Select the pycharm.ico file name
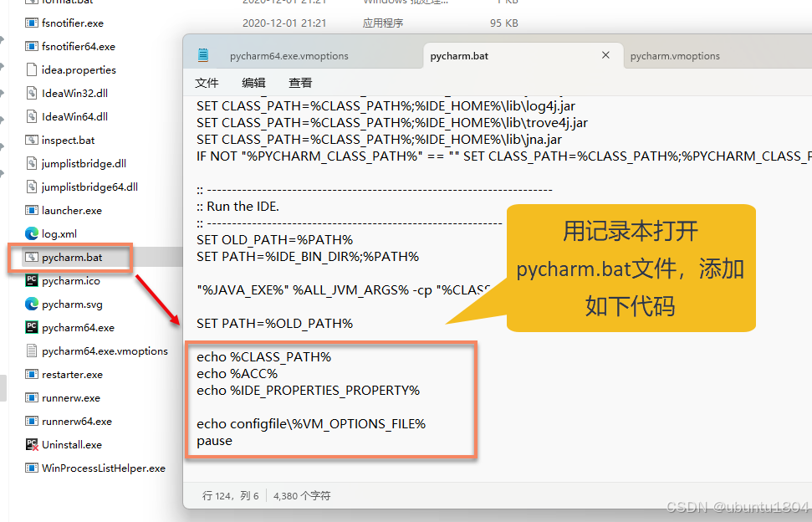This screenshot has width=812, height=522. coord(71,281)
